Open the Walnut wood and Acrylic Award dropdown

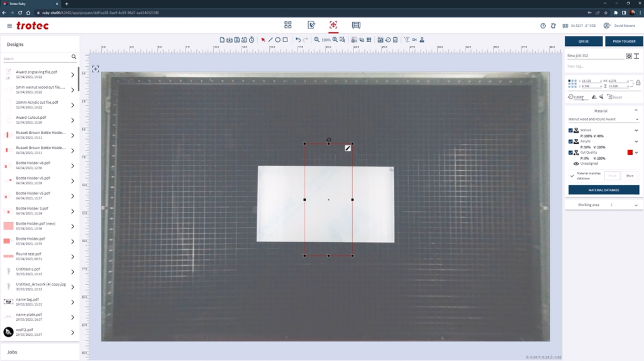(603, 119)
